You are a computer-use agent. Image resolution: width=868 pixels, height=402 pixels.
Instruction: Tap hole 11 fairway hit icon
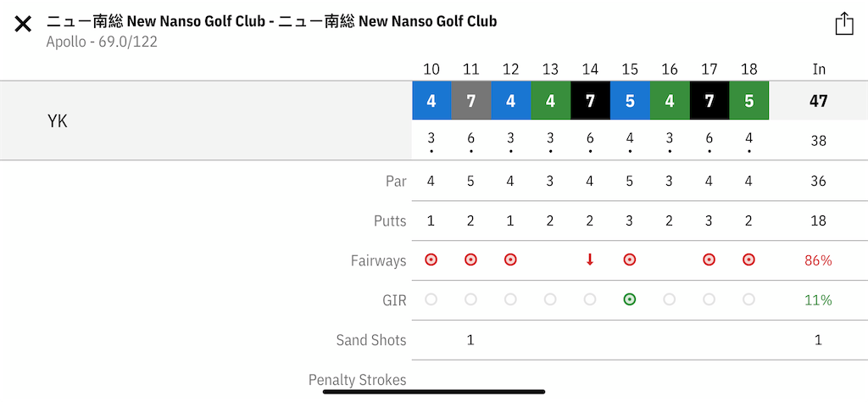point(470,260)
